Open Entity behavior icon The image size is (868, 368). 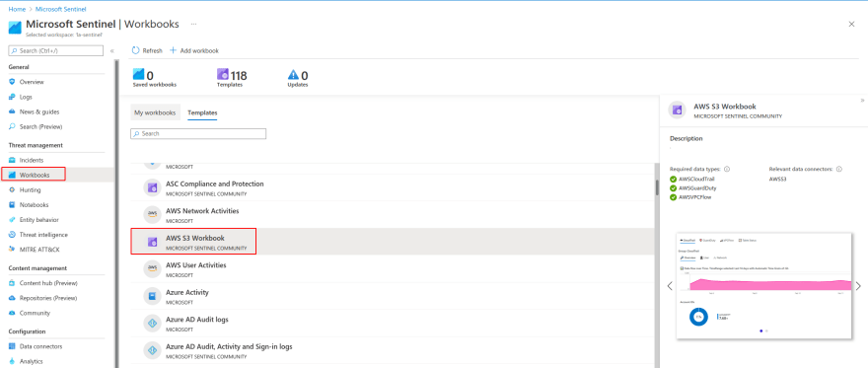12,220
